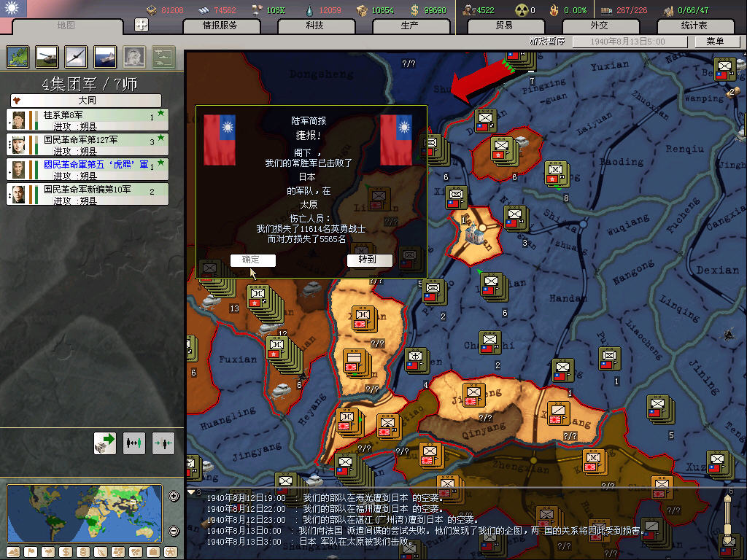The image size is (747, 560).
Task: Open the 外交 diplomacy tab
Action: pos(600,26)
